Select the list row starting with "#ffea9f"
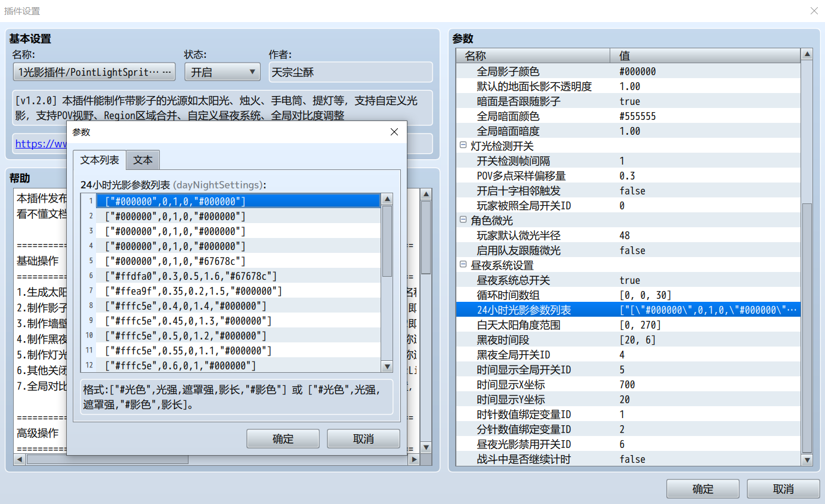825x504 pixels. click(230, 290)
